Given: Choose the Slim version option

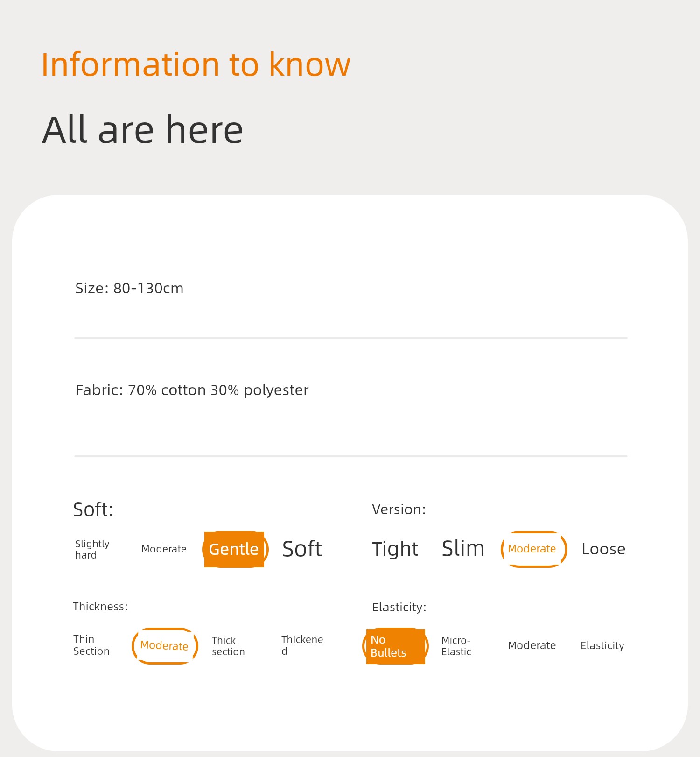Looking at the screenshot, I should 463,548.
